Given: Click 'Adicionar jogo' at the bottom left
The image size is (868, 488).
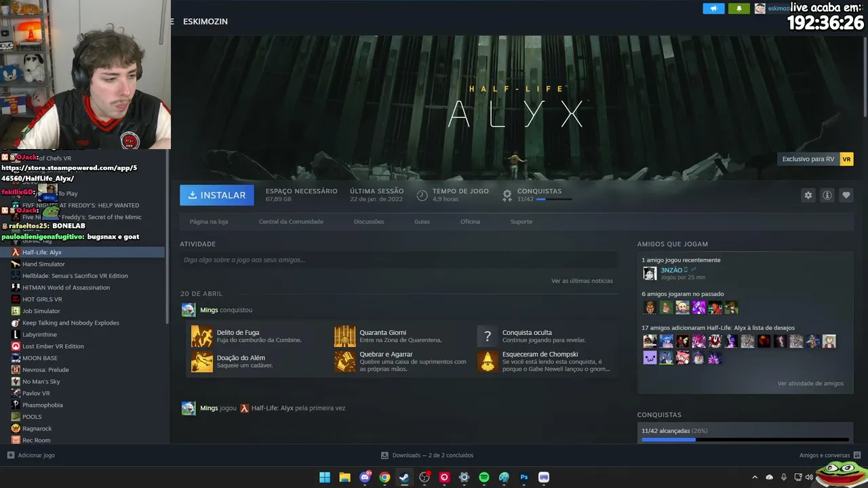Looking at the screenshot, I should tap(31, 455).
